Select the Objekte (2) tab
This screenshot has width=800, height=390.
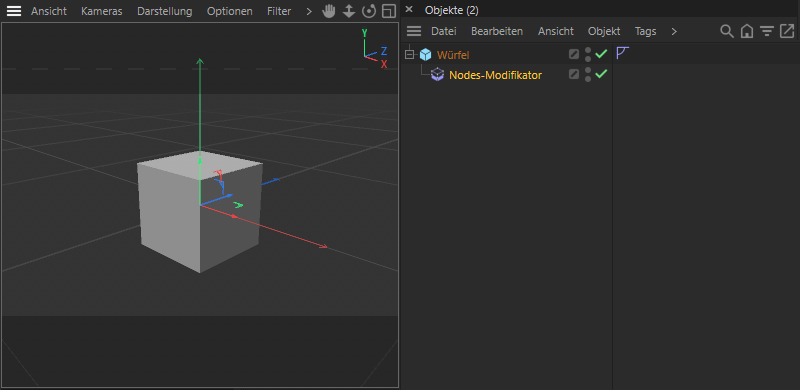[452, 10]
